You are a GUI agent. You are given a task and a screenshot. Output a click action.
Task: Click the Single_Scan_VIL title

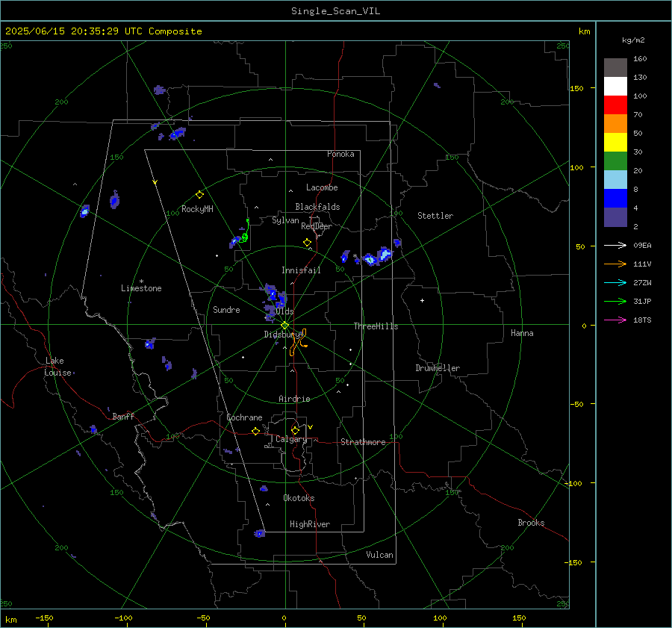[x=335, y=11]
